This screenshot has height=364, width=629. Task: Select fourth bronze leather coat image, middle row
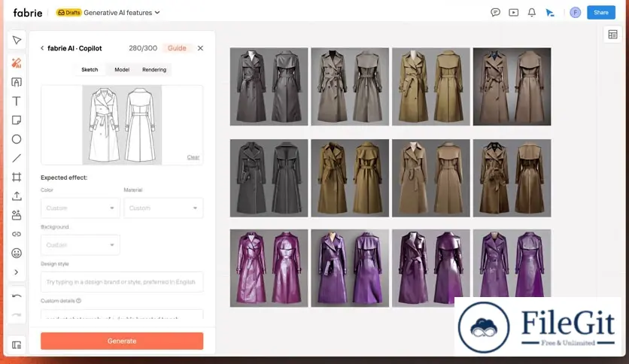pyautogui.click(x=512, y=178)
